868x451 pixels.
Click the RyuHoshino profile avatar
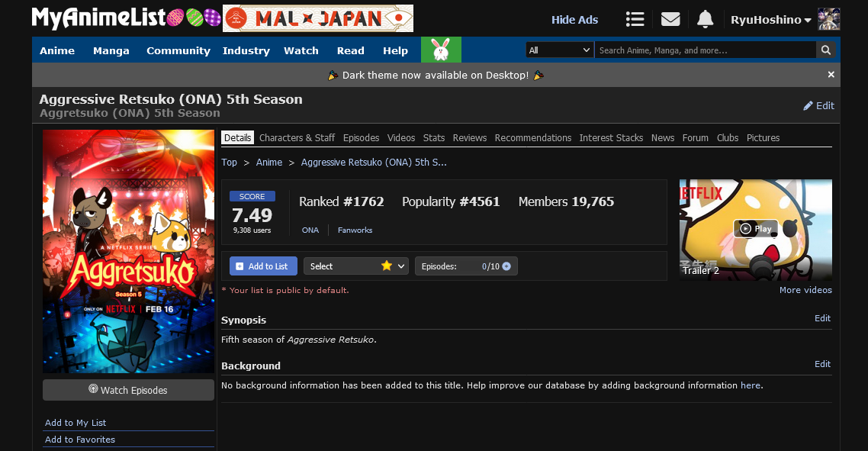(828, 20)
